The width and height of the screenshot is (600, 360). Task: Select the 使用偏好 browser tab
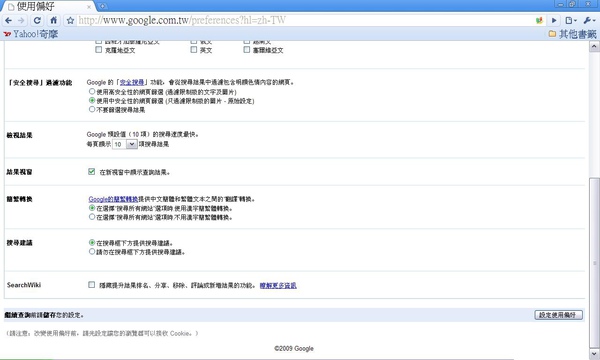pos(48,7)
